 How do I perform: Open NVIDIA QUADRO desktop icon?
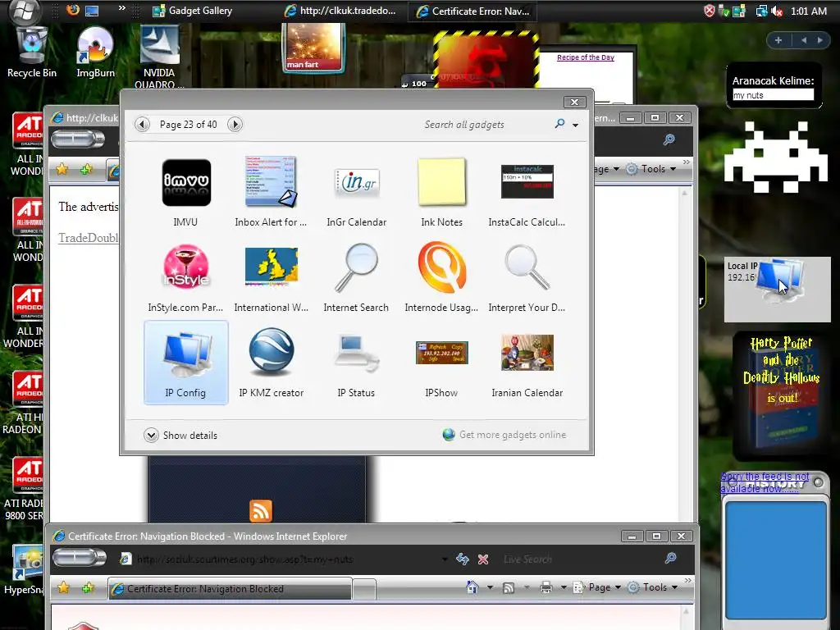[x=159, y=57]
